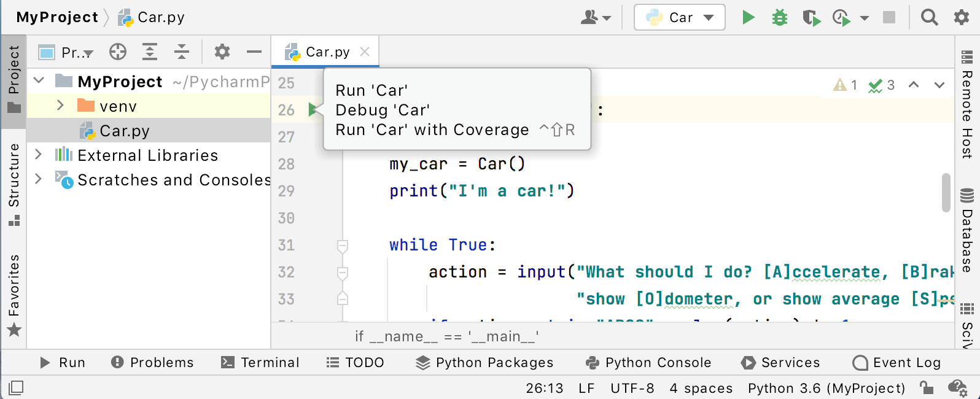Collapse all items in Project tree

182,52
